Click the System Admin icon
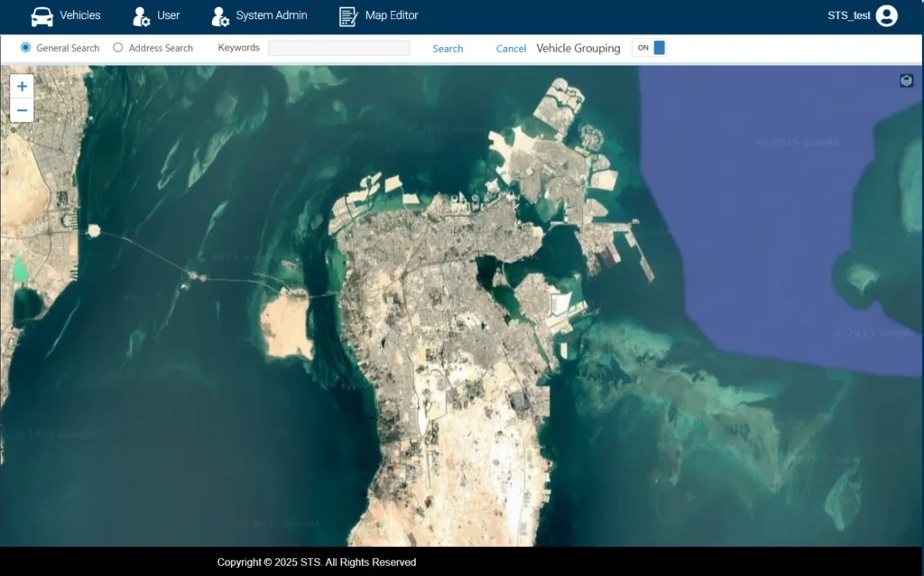Viewport: 924px width, 576px height. point(220,16)
